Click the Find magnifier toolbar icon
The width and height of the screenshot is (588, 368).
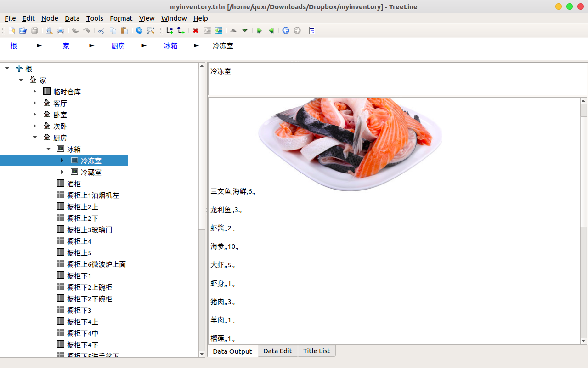coord(151,30)
